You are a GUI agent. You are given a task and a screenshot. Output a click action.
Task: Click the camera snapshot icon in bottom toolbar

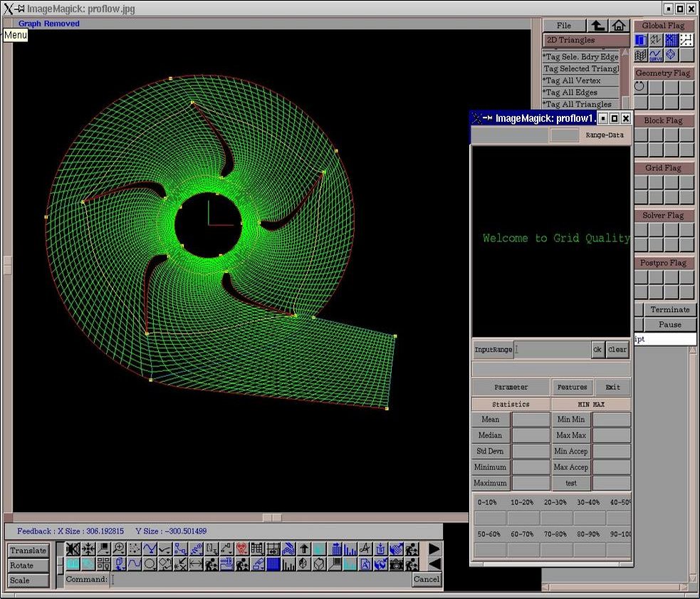coord(397,565)
